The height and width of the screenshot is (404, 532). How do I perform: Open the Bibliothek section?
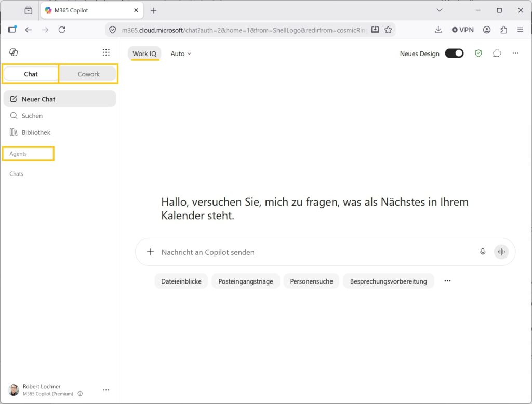click(60, 132)
